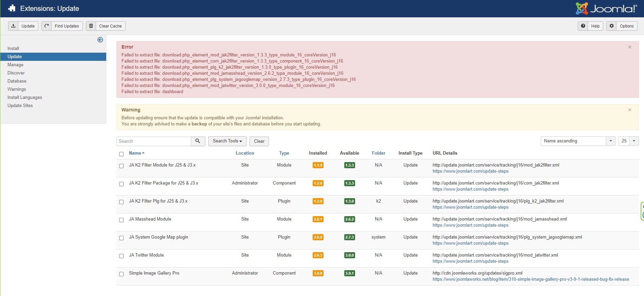Go to Manage in the sidebar
The image size is (644, 296).
click(16, 65)
